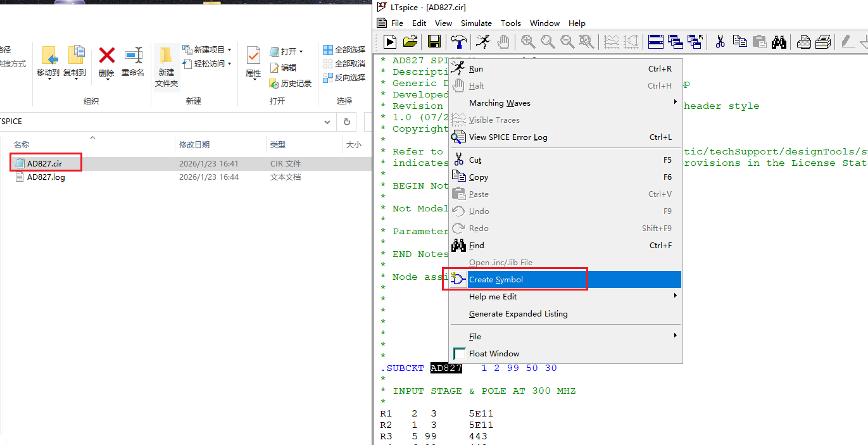The width and height of the screenshot is (868, 445).
Task: Sort by the 修改日期 column header
Action: [220, 145]
